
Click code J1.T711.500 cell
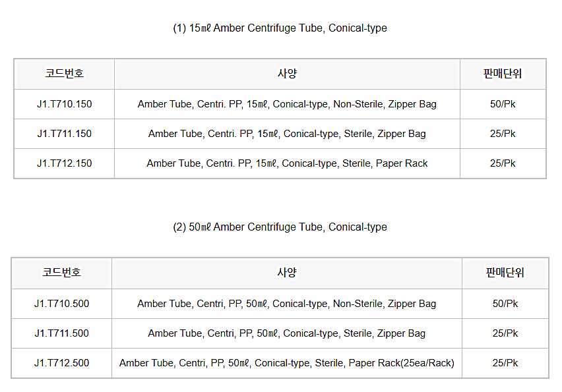[61, 333]
